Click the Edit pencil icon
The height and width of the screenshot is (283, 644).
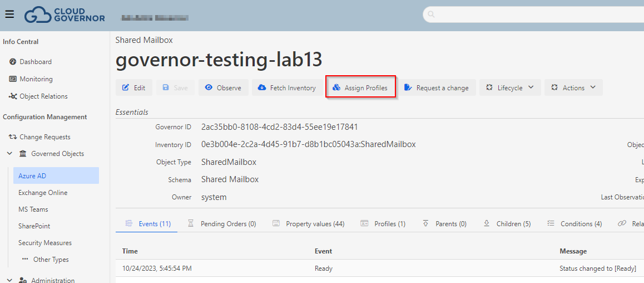[x=126, y=87]
